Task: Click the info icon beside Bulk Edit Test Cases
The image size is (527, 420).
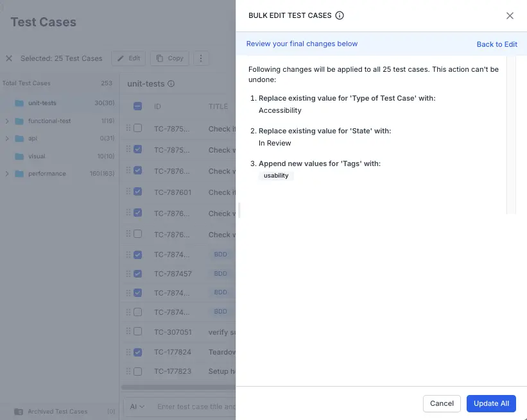Action: click(340, 15)
